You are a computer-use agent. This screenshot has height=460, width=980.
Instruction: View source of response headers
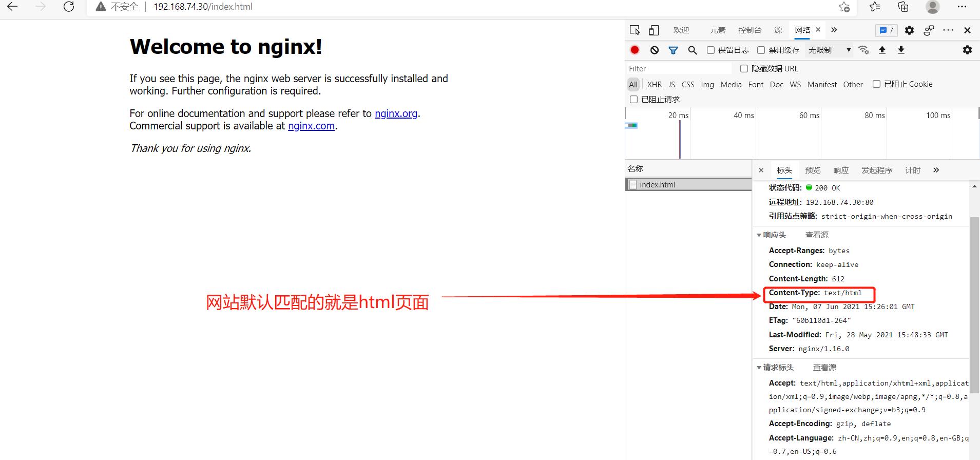click(817, 235)
